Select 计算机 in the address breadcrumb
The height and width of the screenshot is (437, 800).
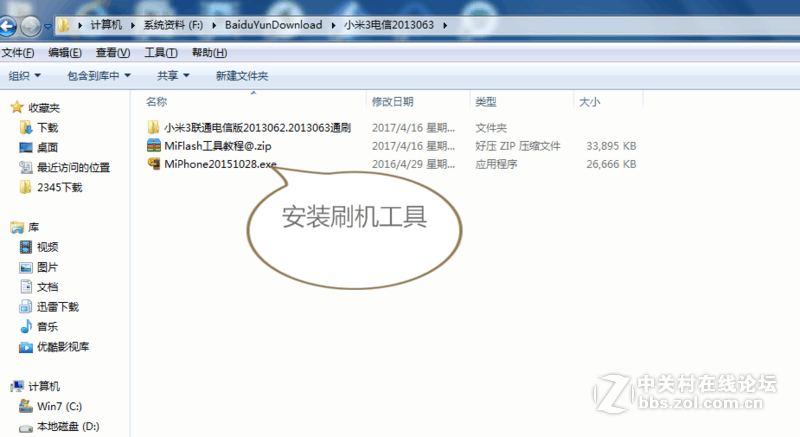[x=106, y=25]
